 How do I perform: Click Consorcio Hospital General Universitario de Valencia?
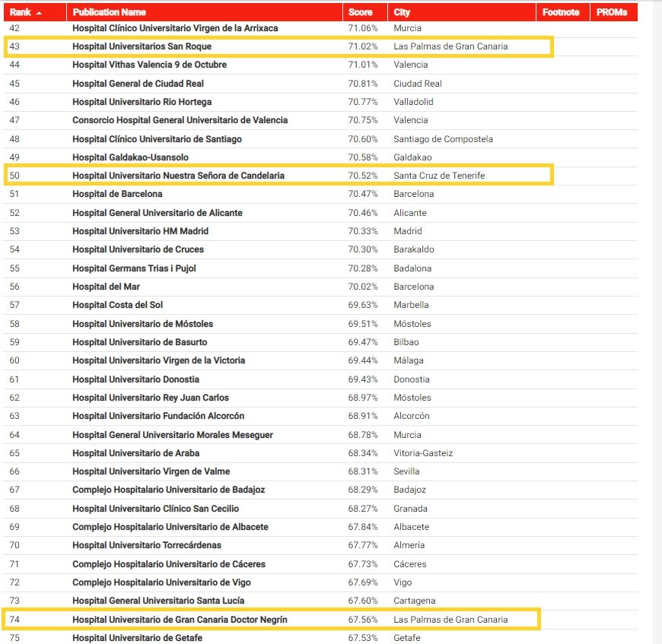coord(180,120)
